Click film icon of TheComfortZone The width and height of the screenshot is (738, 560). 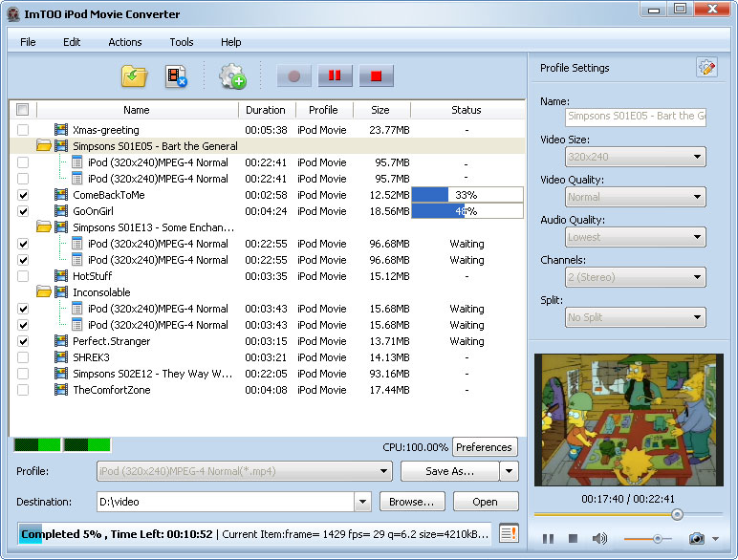click(x=61, y=390)
